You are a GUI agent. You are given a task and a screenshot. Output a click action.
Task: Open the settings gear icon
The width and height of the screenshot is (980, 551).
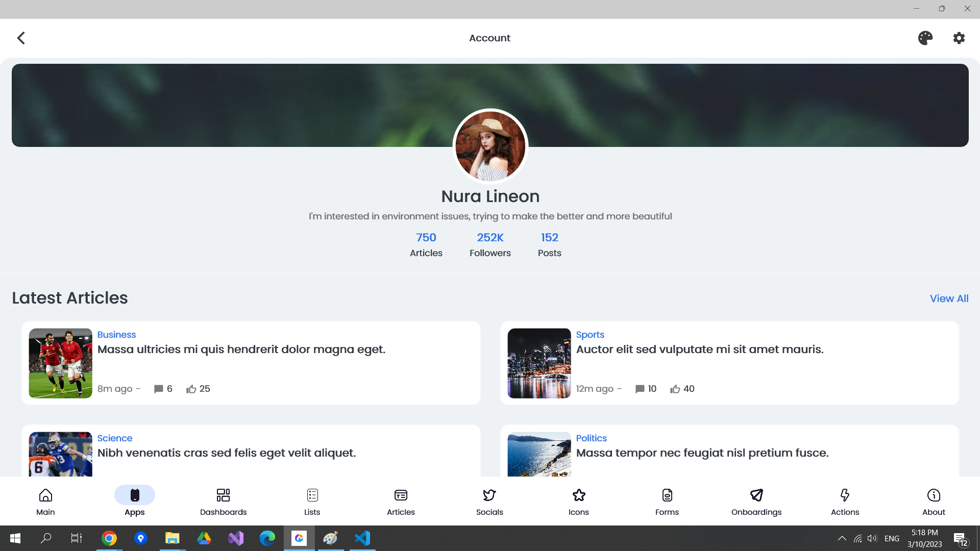point(959,38)
